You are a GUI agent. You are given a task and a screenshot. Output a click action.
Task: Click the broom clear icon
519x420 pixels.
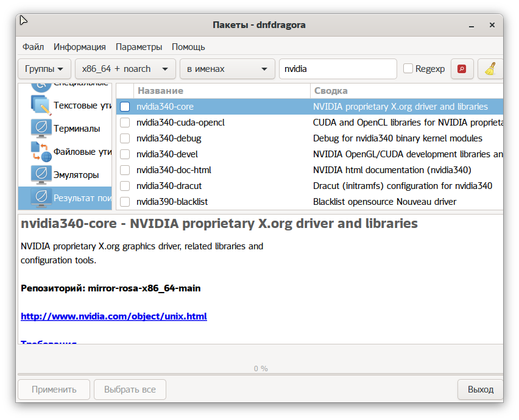click(x=490, y=69)
